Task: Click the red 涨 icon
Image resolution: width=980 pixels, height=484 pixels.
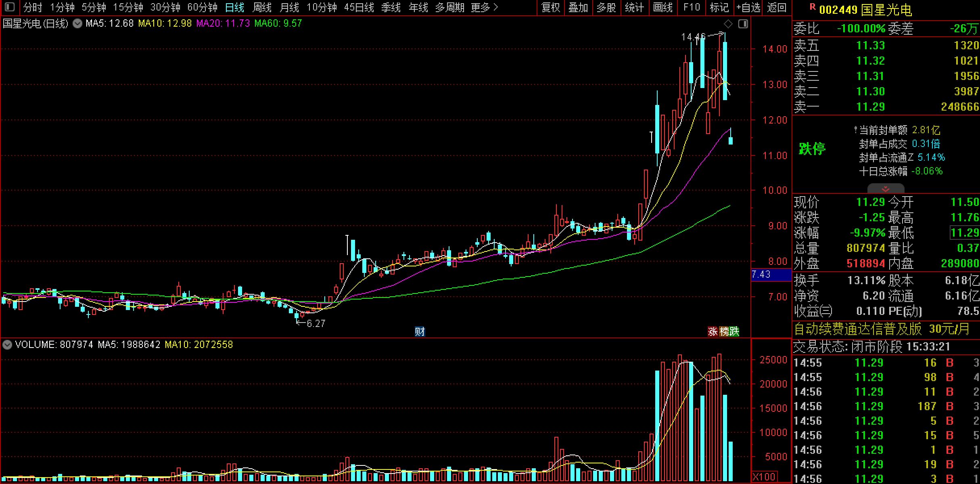Action: [713, 331]
